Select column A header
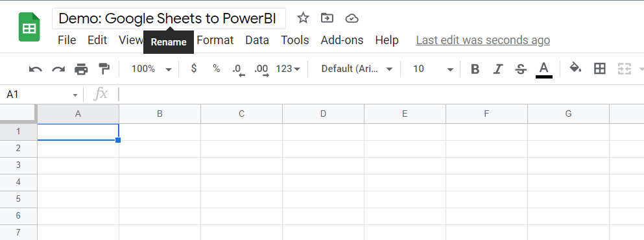The width and height of the screenshot is (644, 240). tap(78, 114)
